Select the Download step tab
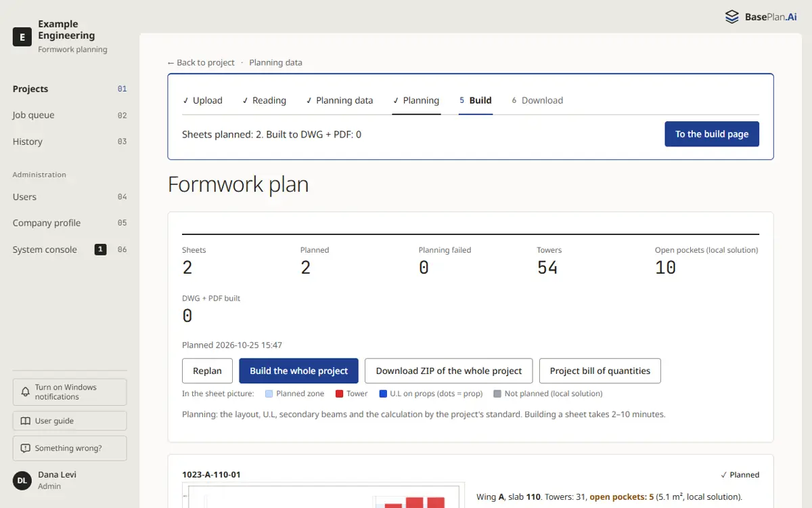 (537, 100)
